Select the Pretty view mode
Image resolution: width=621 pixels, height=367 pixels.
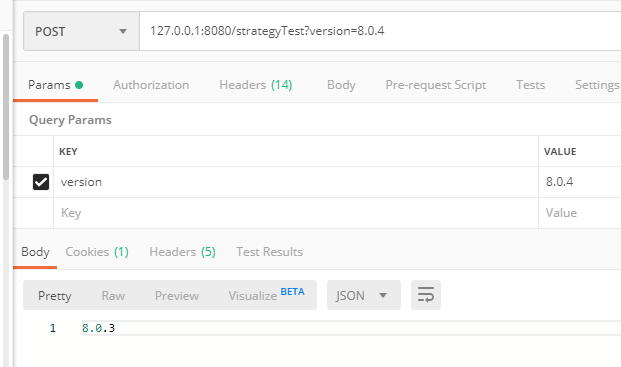[55, 295]
